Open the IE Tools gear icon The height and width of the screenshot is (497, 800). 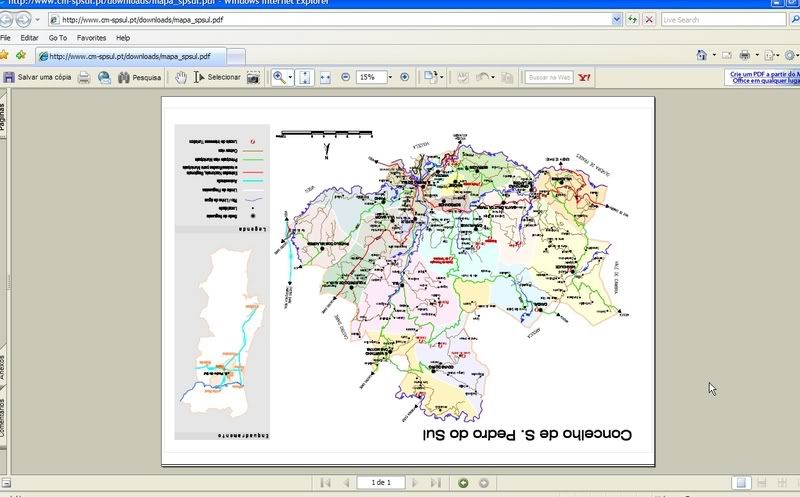(790, 55)
